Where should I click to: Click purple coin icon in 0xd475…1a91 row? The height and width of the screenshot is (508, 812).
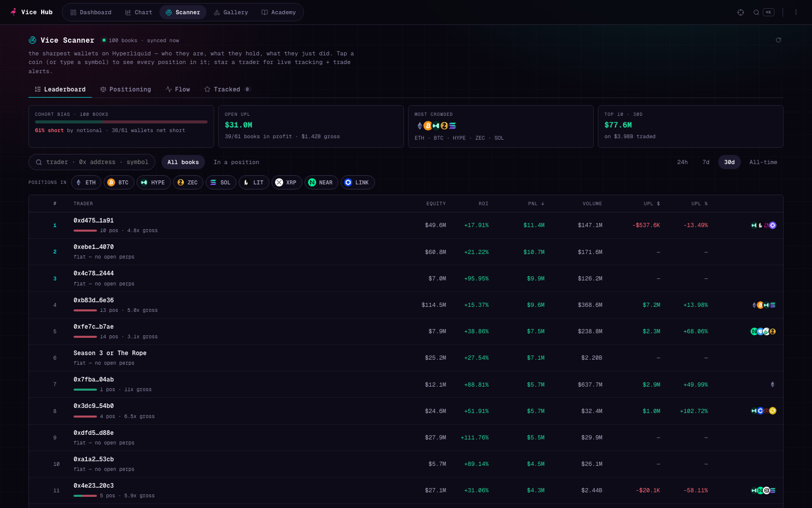pyautogui.click(x=772, y=225)
